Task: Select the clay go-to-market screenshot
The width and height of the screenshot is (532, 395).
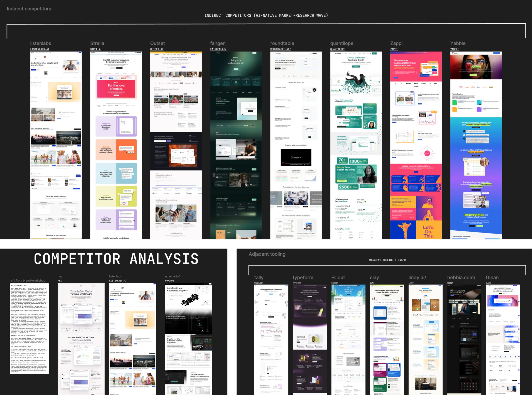Action: [387, 340]
